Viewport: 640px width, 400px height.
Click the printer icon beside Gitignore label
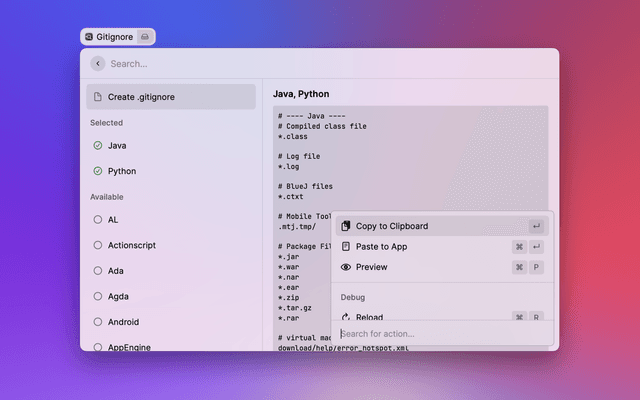(145, 36)
